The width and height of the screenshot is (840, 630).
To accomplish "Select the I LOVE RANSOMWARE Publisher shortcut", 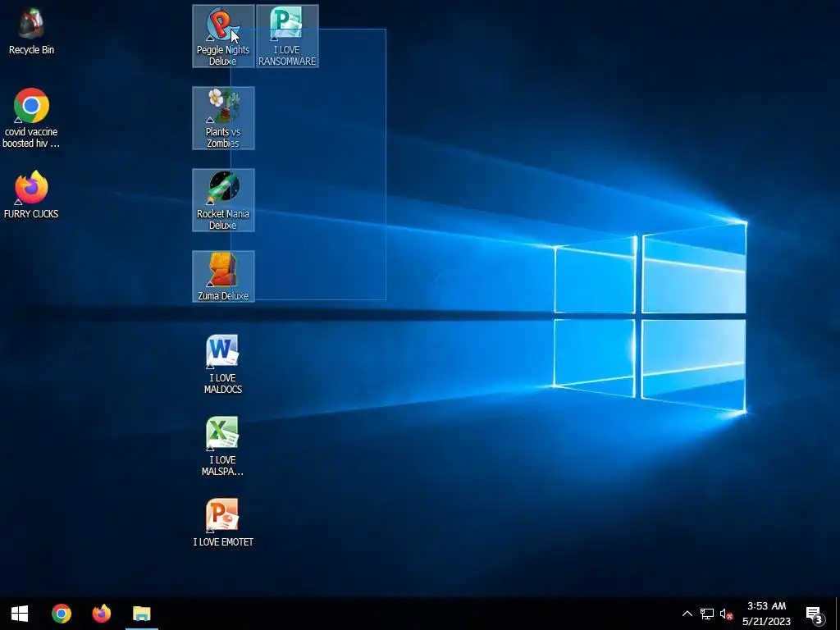I will (287, 36).
